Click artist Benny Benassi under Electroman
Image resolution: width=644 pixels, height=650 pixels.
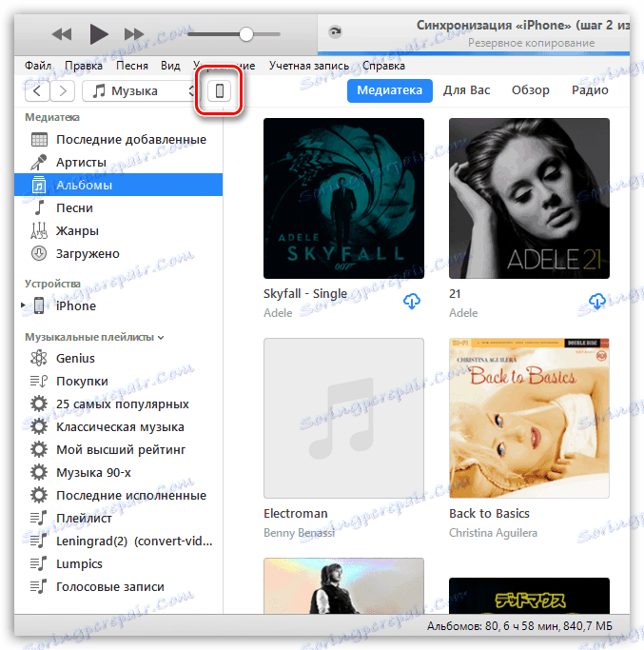(300, 533)
